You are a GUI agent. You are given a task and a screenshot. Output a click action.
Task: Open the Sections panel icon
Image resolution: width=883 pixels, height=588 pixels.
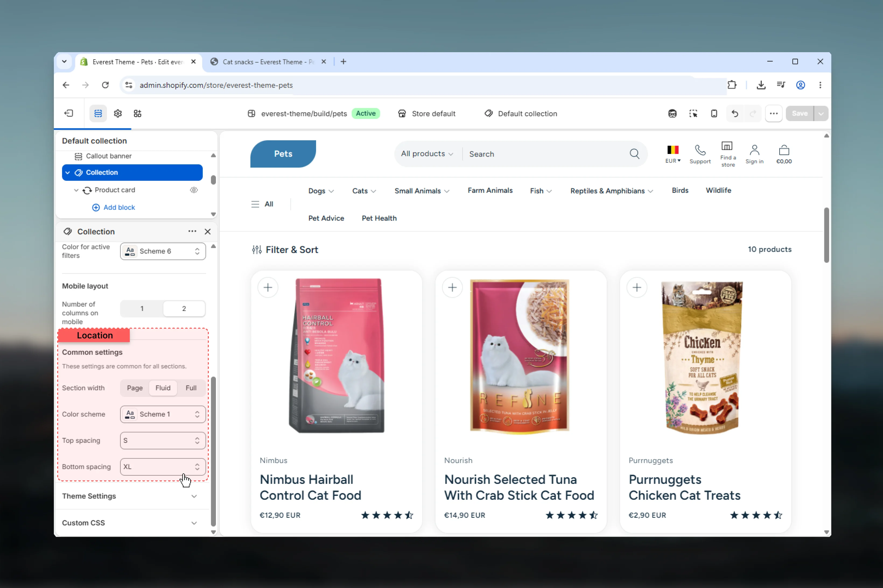click(98, 113)
